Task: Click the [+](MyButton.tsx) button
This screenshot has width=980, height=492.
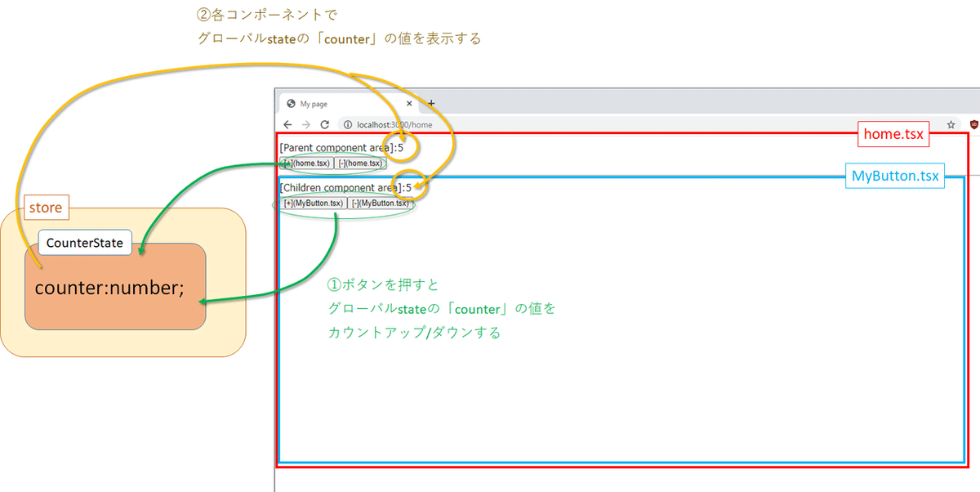Action: (x=313, y=203)
